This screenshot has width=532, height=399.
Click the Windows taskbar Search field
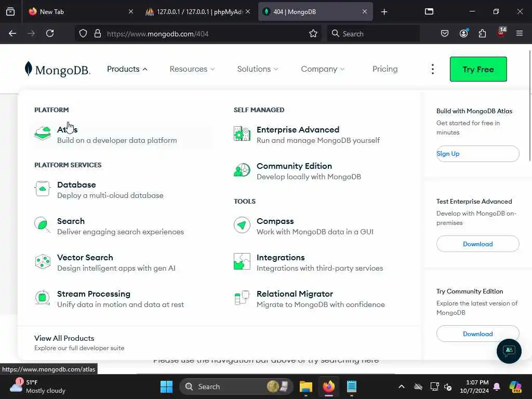pos(236,387)
